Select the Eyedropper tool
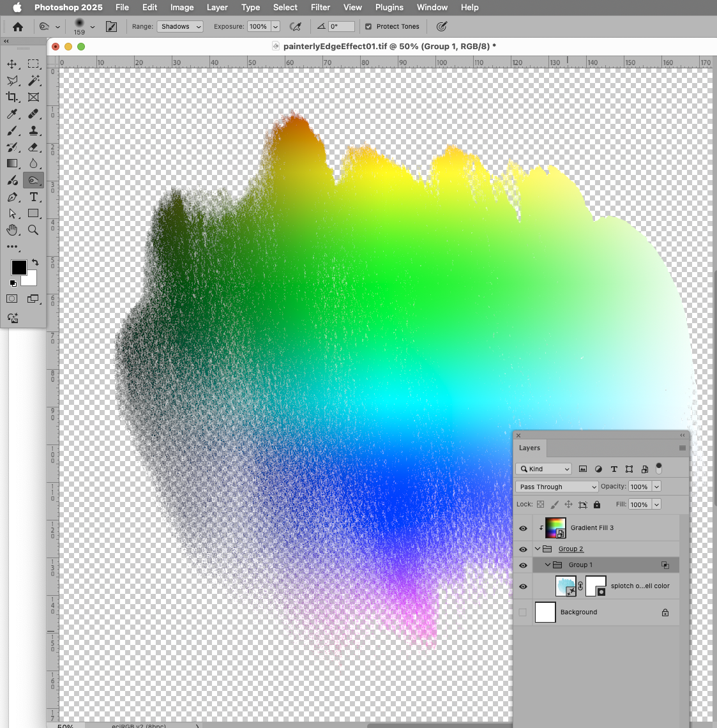This screenshot has width=717, height=728. pos(13,114)
